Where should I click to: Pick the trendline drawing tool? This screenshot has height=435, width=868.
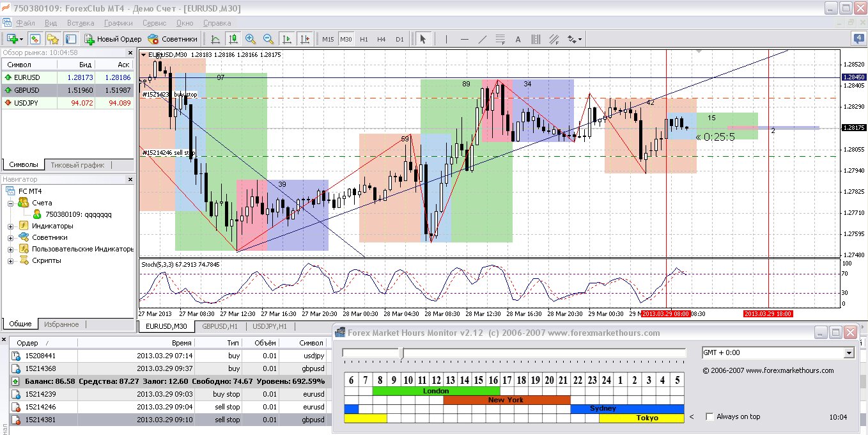(483, 39)
